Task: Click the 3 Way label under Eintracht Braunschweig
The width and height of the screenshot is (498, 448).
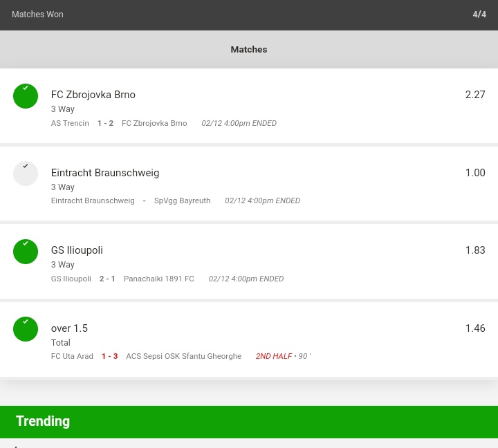Action: pyautogui.click(x=62, y=187)
